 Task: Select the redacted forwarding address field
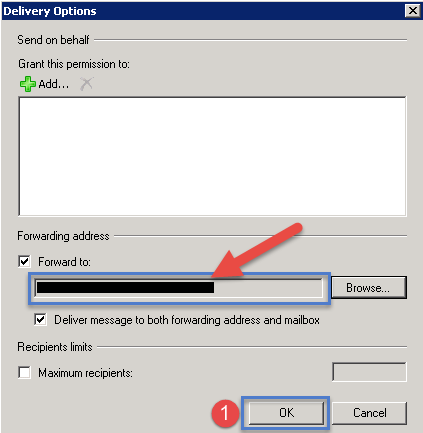coord(179,288)
